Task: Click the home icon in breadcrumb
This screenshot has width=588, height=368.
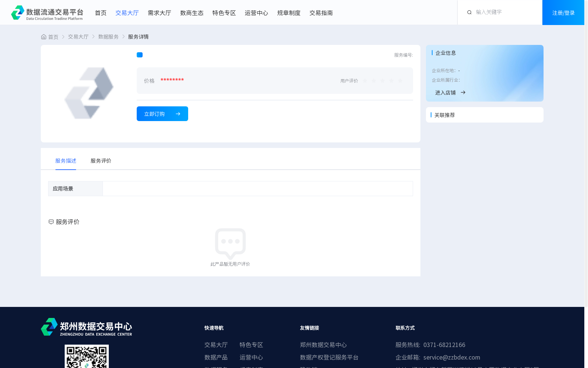Action: (43, 36)
